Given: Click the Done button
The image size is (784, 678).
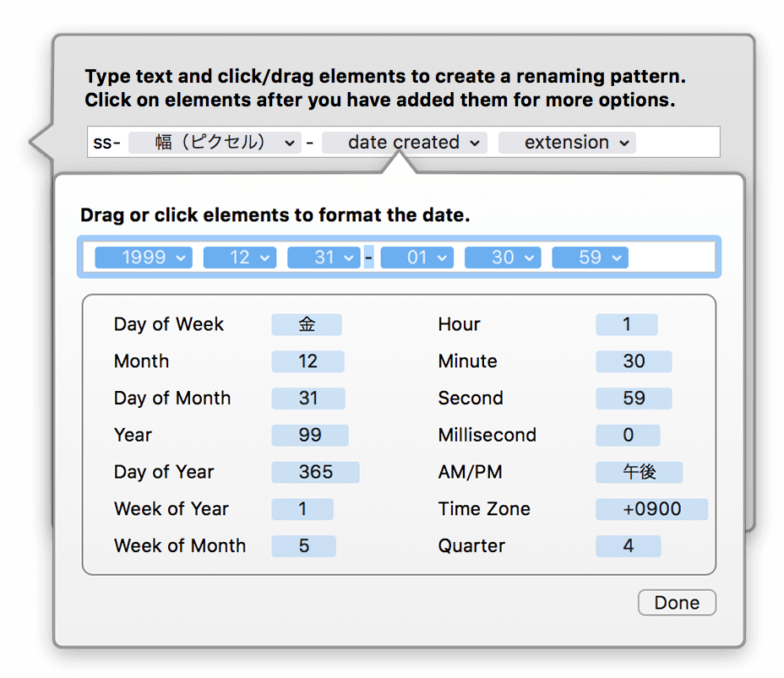Looking at the screenshot, I should coord(677,603).
